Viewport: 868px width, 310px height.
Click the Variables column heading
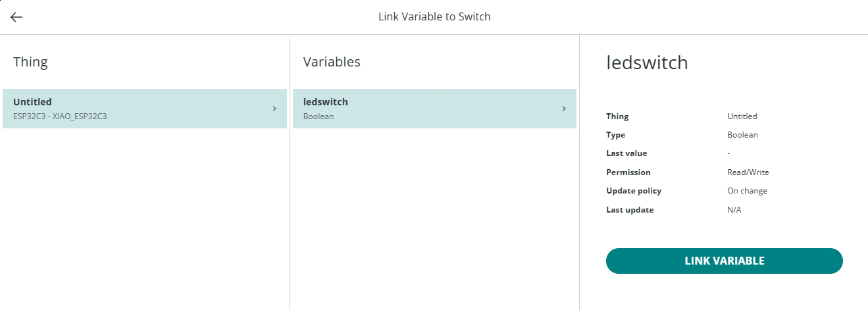tap(332, 62)
